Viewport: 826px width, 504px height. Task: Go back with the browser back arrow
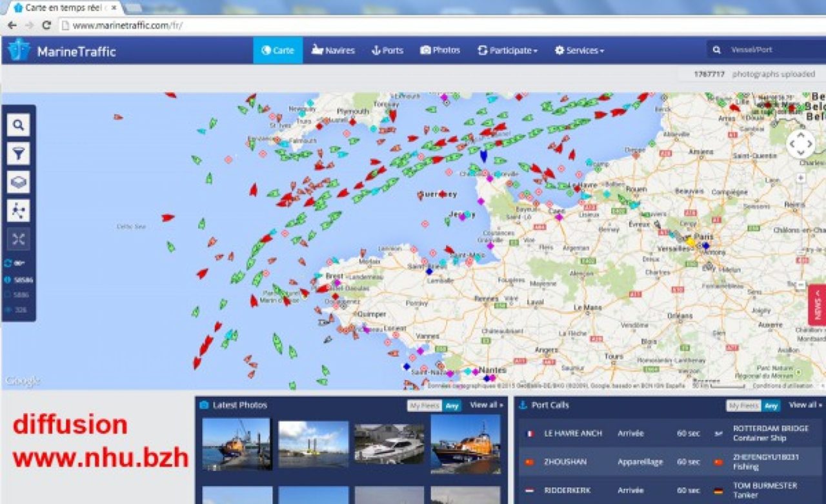tap(12, 25)
